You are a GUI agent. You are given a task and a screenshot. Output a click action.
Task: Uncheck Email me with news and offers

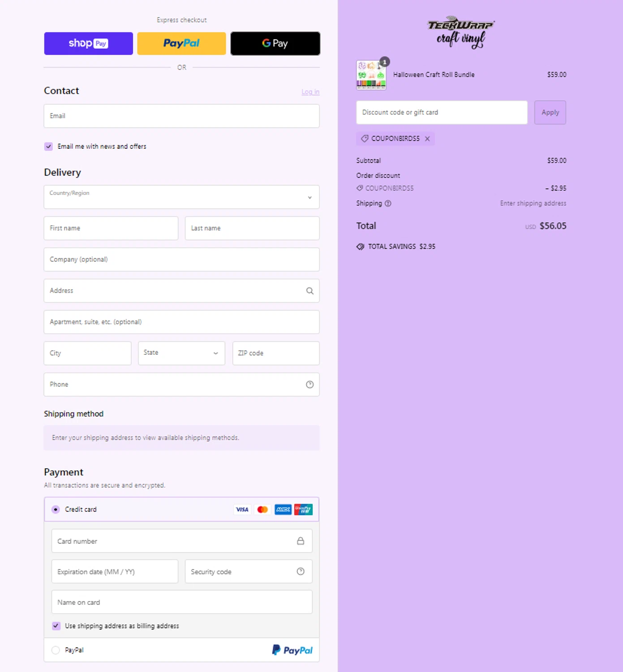click(x=48, y=146)
